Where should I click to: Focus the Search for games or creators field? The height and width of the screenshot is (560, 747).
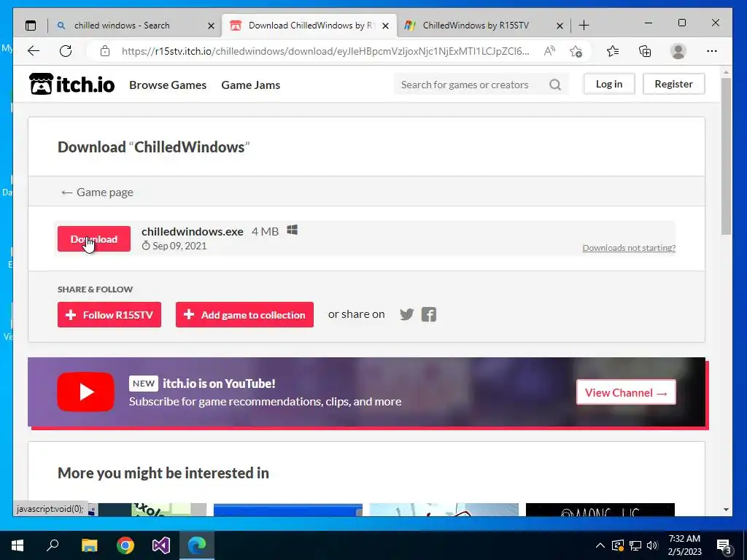[481, 85]
